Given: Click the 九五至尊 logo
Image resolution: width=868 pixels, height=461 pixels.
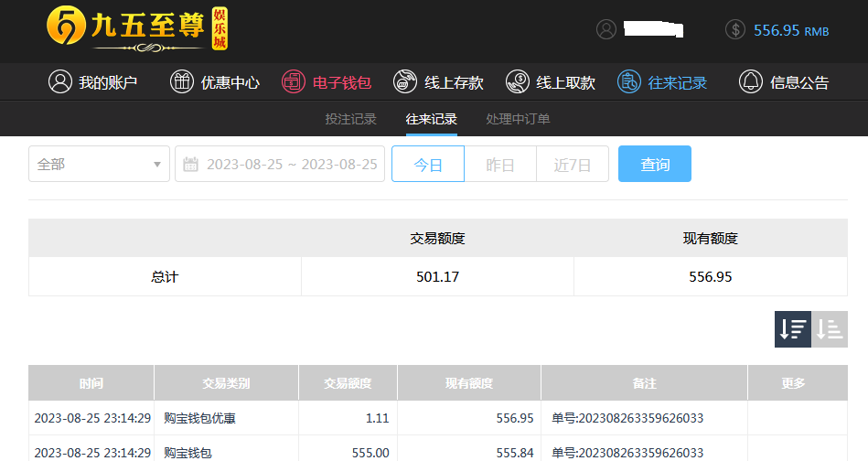Looking at the screenshot, I should (x=137, y=28).
